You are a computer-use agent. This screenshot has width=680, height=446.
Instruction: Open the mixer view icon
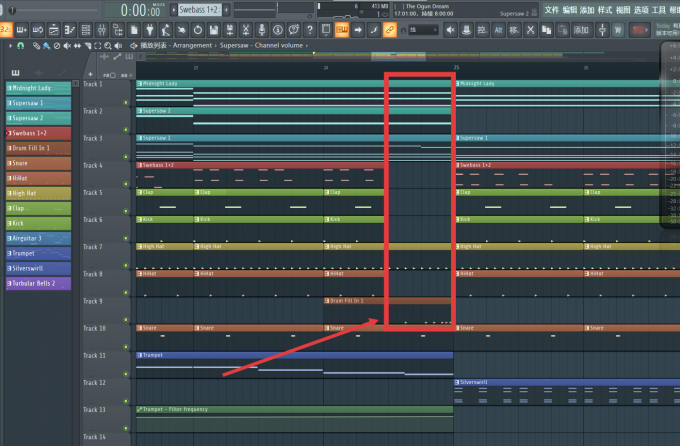pos(101,30)
